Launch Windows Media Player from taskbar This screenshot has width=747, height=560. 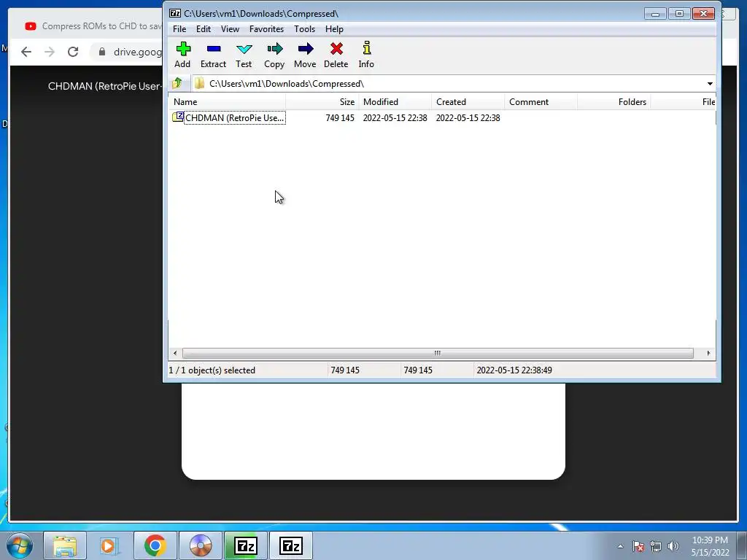coord(109,545)
